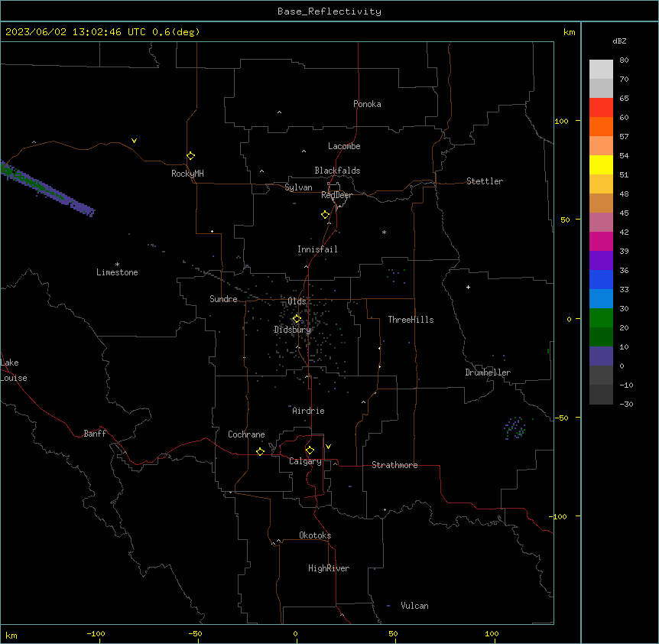659x644 pixels.
Task: Click the ThreeHills map label
Action: [411, 320]
